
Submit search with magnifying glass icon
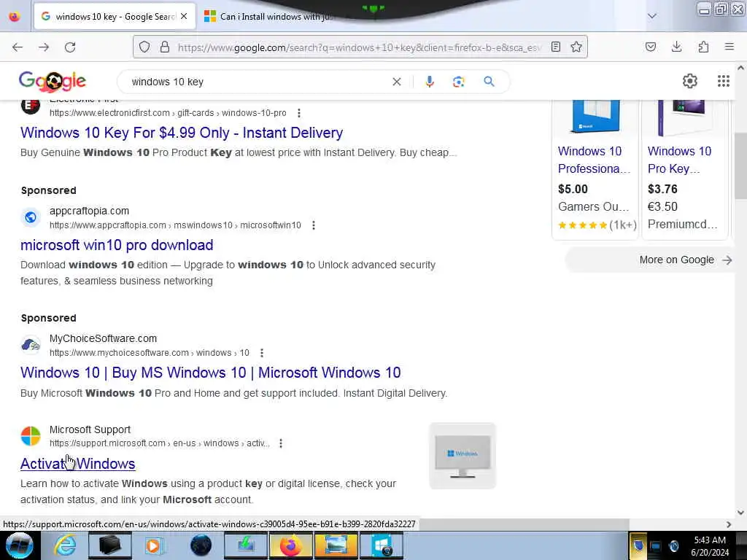489,82
